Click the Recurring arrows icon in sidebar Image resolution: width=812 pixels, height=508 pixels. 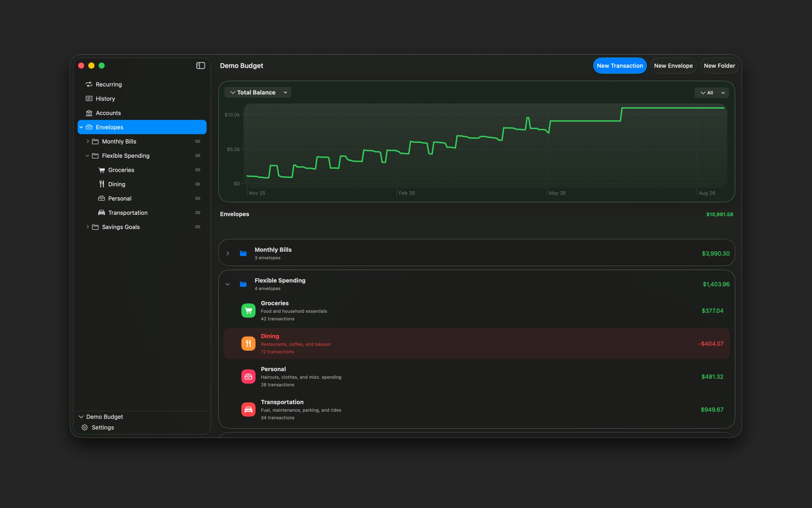point(89,84)
